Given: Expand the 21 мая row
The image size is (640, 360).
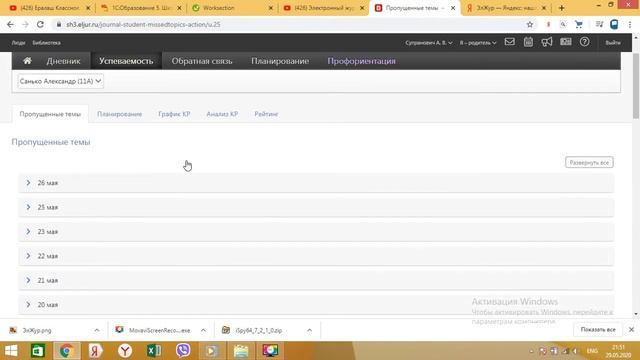Looking at the screenshot, I should pos(316,280).
